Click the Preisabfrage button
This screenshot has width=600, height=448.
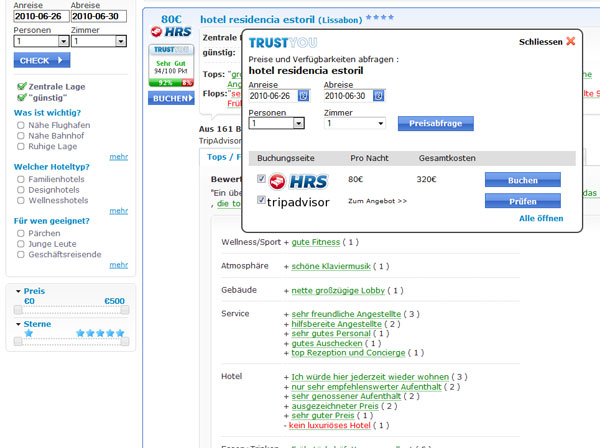click(x=435, y=124)
